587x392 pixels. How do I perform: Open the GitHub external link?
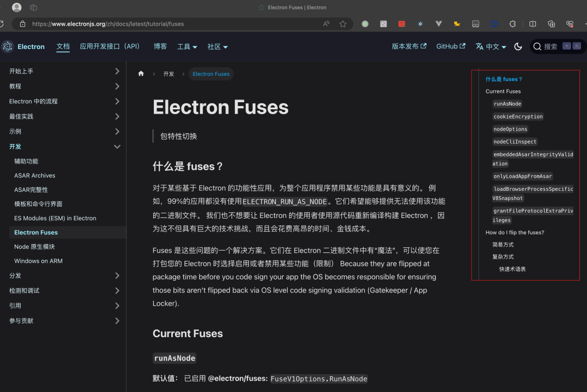click(x=451, y=46)
